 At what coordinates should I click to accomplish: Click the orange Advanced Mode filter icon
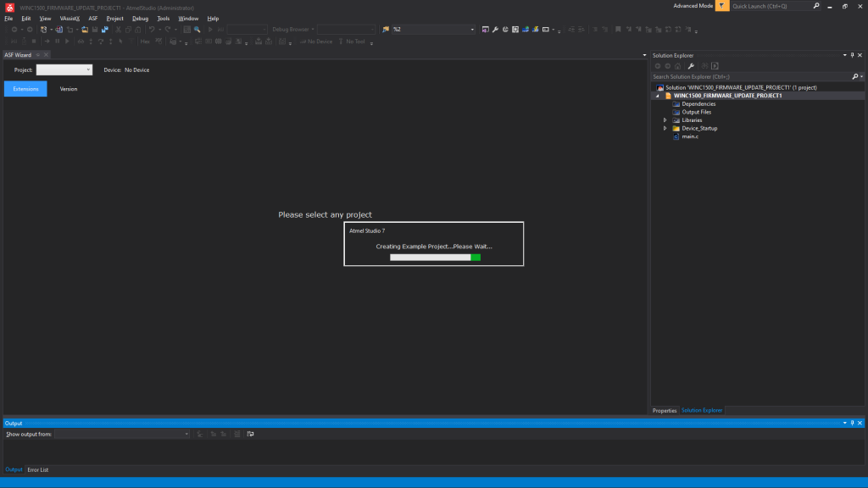click(722, 6)
